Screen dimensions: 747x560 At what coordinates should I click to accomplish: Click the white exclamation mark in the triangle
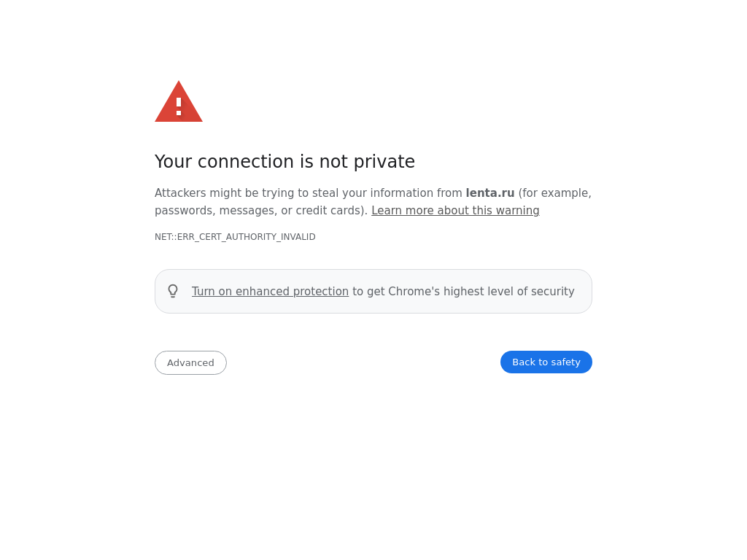point(179,106)
